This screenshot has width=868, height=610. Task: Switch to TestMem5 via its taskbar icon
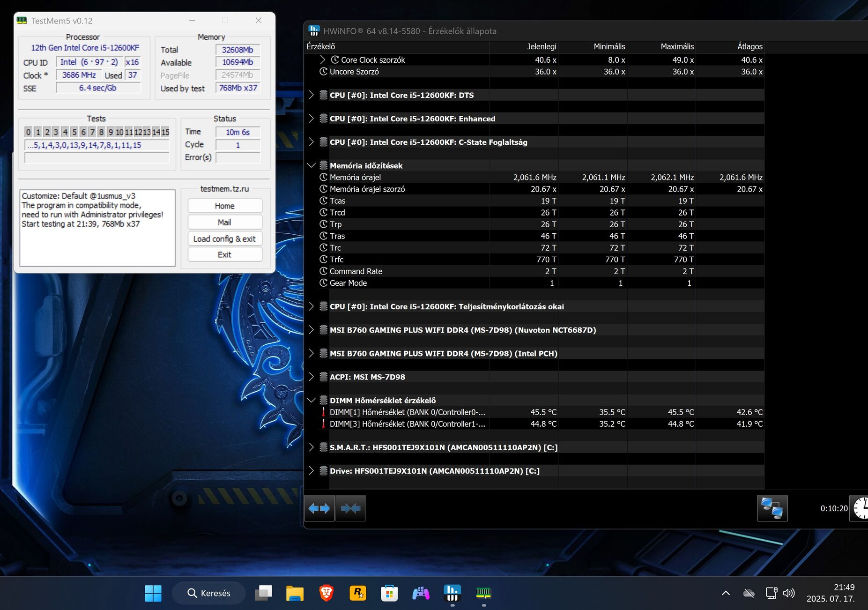(483, 593)
